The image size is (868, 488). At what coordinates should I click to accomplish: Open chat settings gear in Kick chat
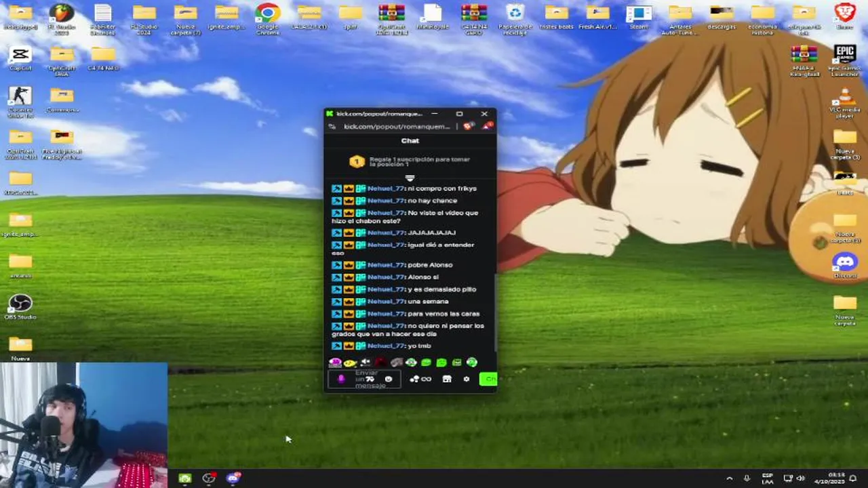point(466,379)
